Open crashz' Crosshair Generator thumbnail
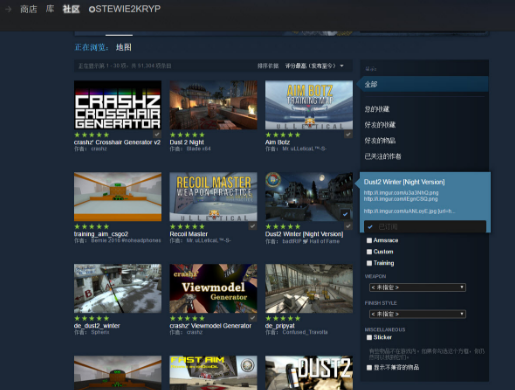Image resolution: width=515 pixels, height=390 pixels. (x=118, y=105)
